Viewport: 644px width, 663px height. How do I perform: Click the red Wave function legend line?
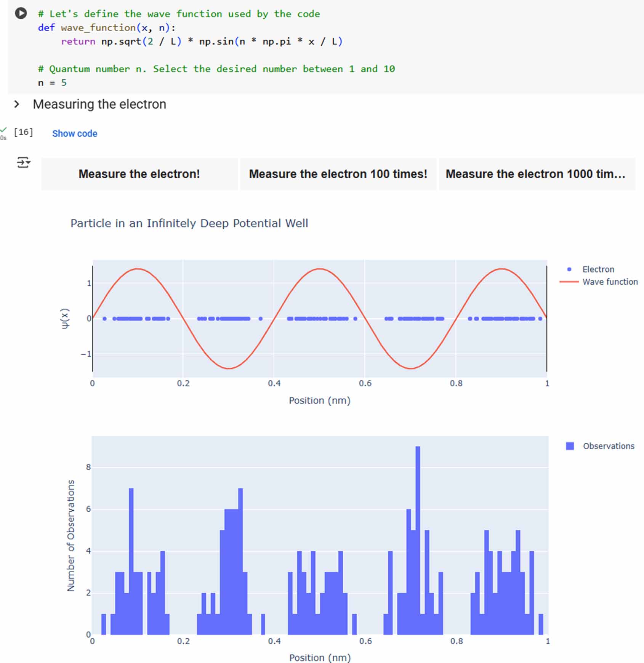point(569,282)
